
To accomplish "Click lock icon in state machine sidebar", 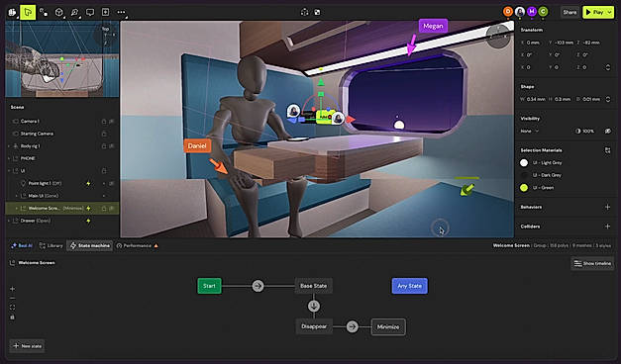I will (x=12, y=318).
